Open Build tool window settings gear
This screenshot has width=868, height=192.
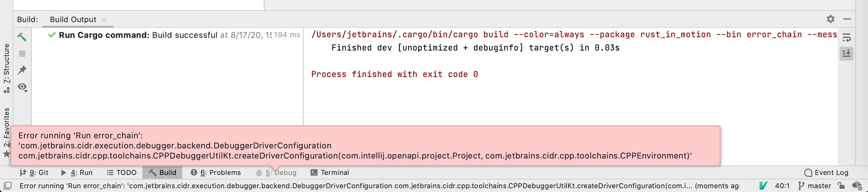click(831, 19)
